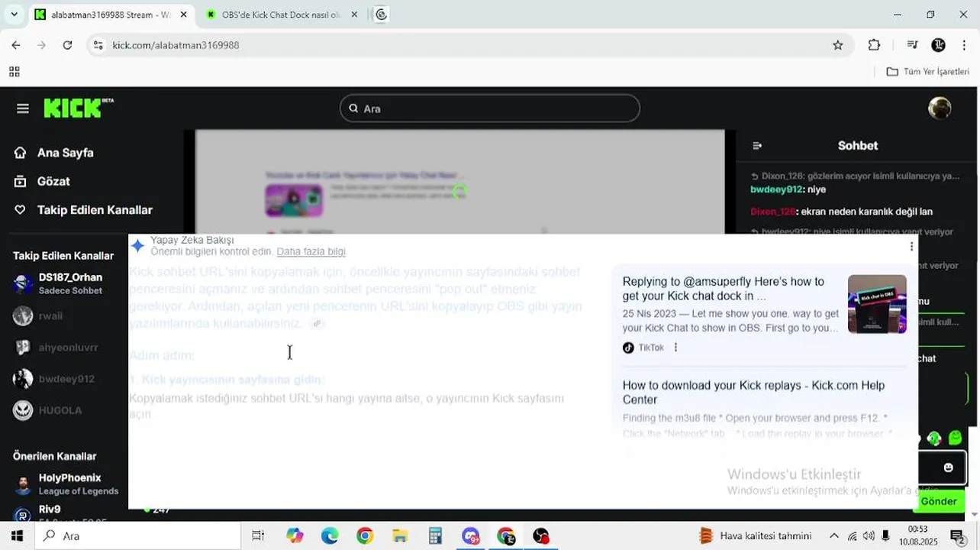
Task: Focus the Kick 'Ara' search box
Action: click(489, 108)
